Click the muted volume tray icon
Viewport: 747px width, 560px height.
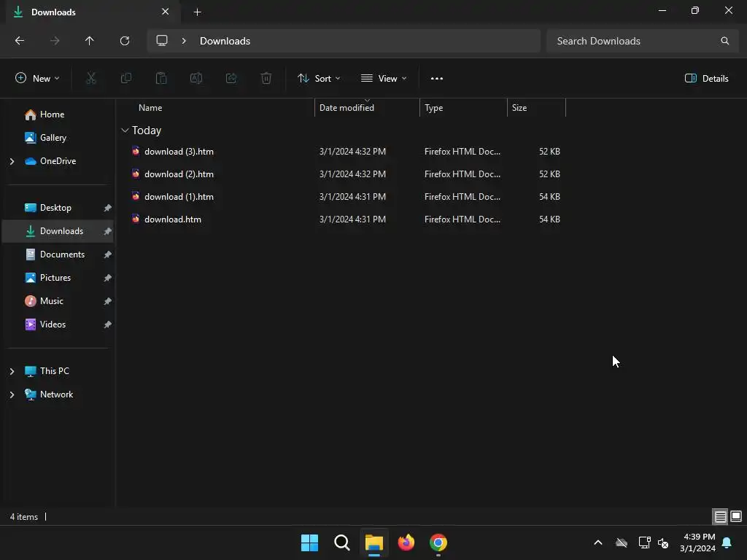663,542
